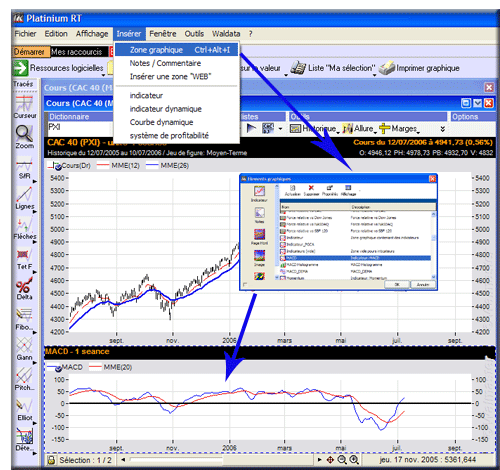Click the green arrow Ressources logicielles icon

(20, 68)
